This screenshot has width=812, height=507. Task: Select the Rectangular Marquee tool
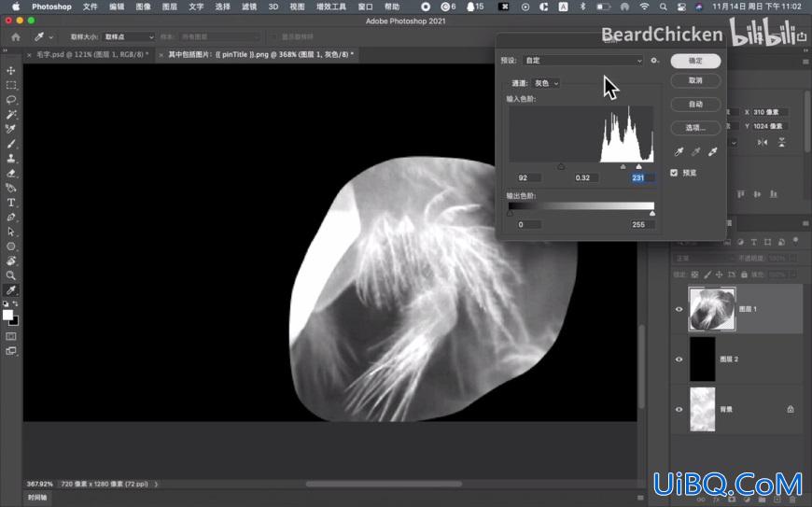(11, 85)
